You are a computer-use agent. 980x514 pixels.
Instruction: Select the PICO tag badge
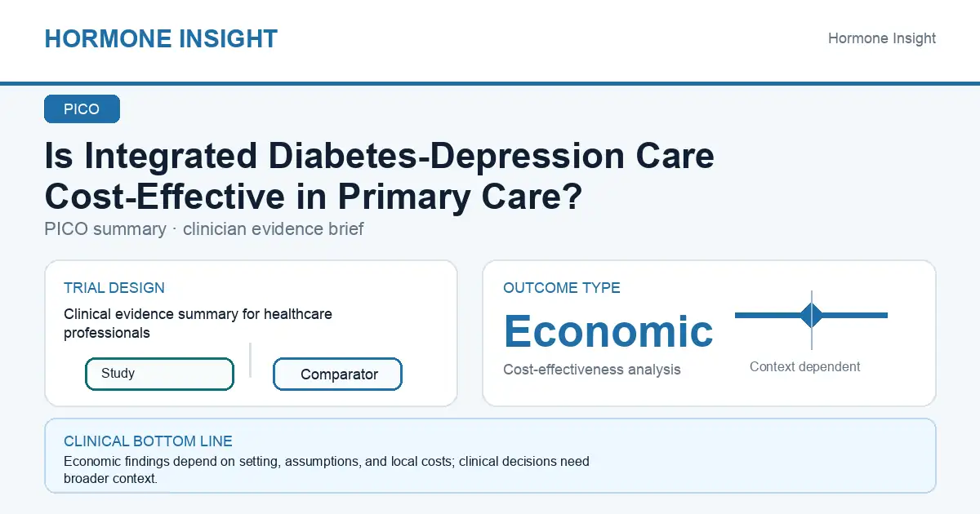(82, 109)
